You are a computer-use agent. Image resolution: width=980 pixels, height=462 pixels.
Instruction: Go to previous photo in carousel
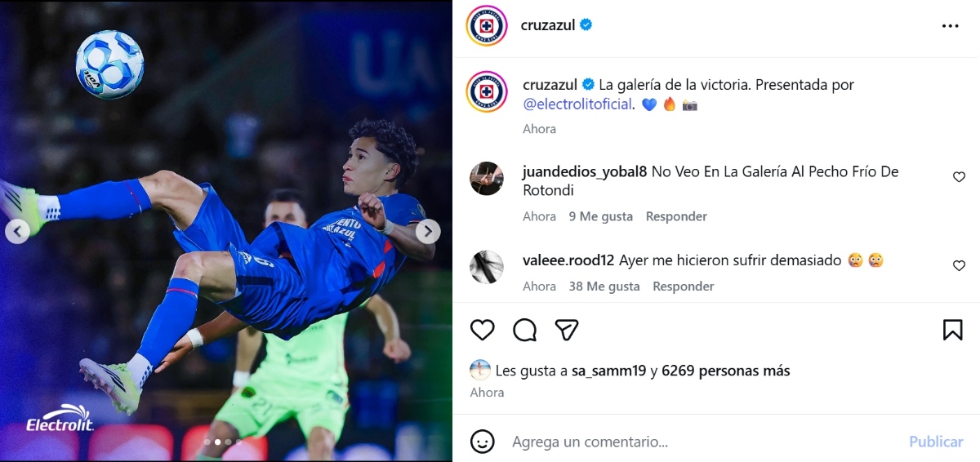click(17, 232)
